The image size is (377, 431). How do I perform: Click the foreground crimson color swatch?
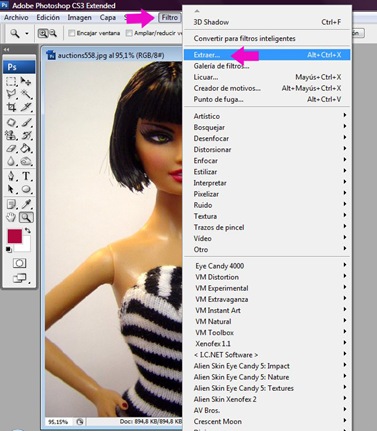(15, 236)
